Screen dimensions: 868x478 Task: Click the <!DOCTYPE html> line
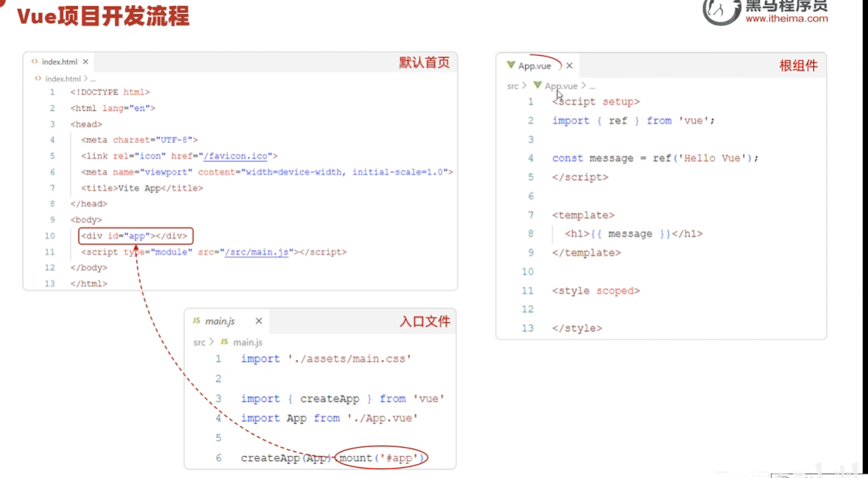110,92
